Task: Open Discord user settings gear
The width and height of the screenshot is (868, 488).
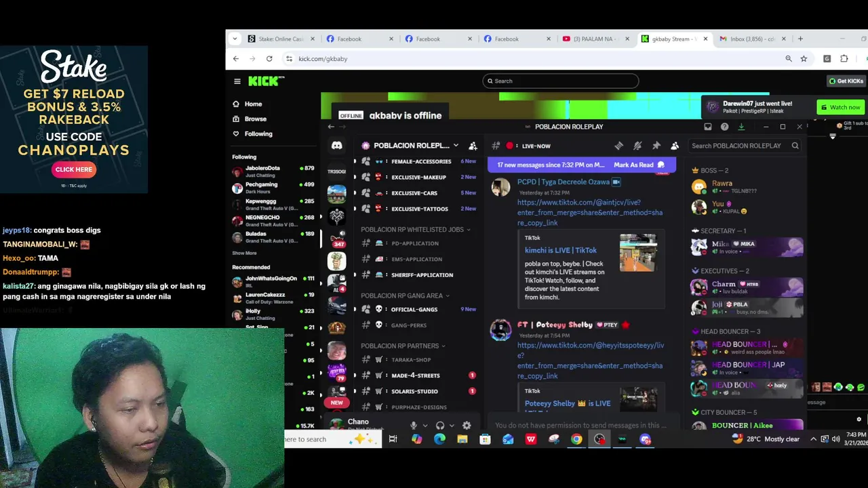Action: tap(467, 426)
